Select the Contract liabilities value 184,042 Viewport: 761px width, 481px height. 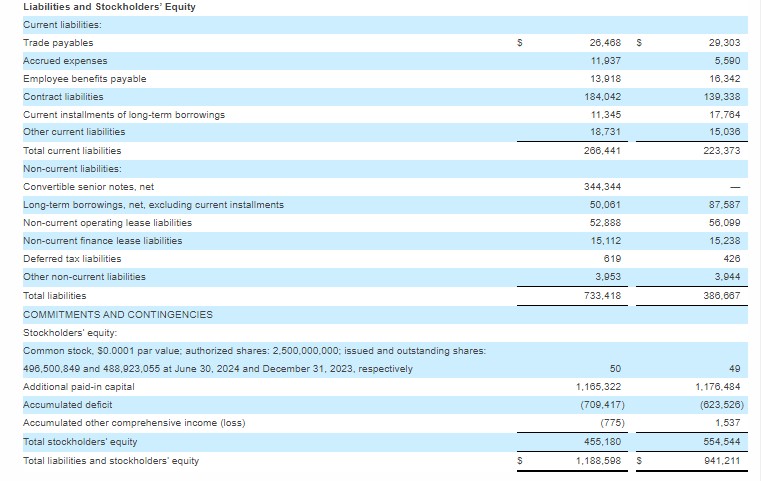coord(602,97)
